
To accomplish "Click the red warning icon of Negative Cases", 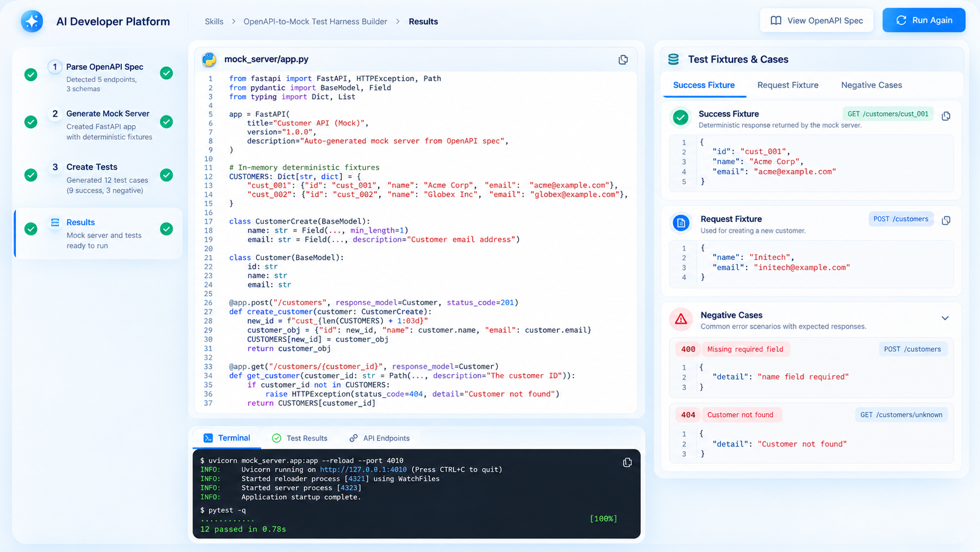I will pyautogui.click(x=681, y=319).
